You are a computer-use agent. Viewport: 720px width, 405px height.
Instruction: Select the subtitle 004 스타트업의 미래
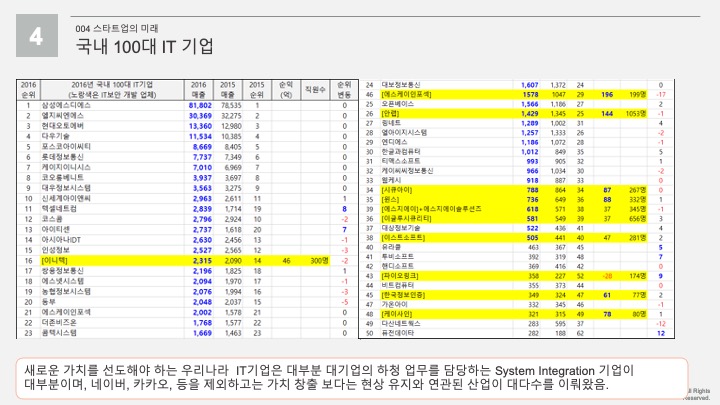tap(117, 28)
